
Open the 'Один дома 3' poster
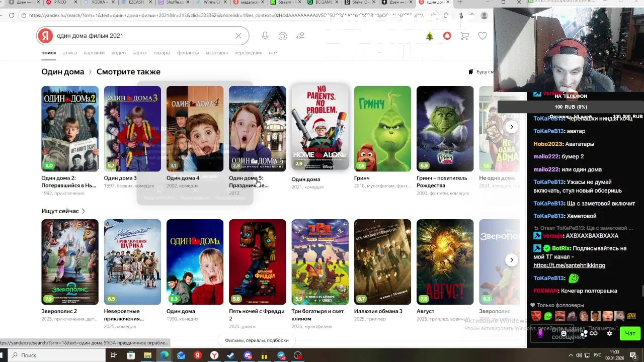pos(132,129)
